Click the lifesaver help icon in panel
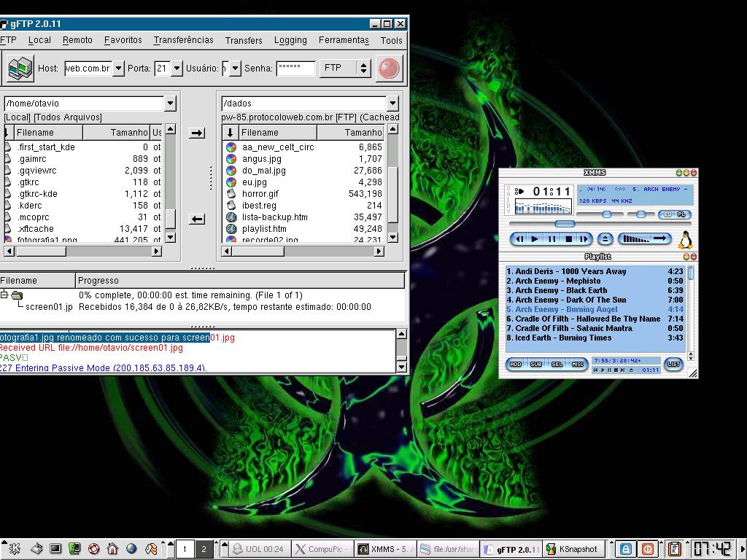Viewport: 747px width, 560px height. (x=93, y=549)
